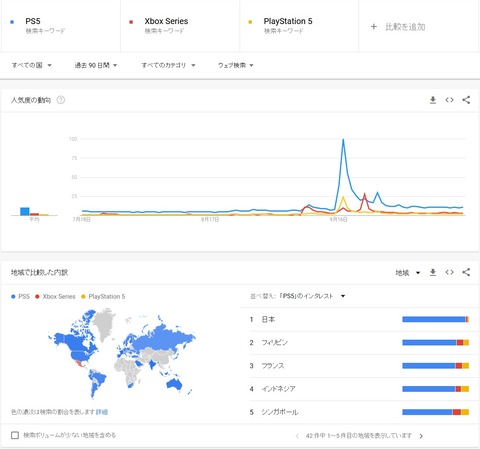The height and width of the screenshot is (449, 480).
Task: Click the red Xbox Series color marker
Action: click(x=131, y=22)
